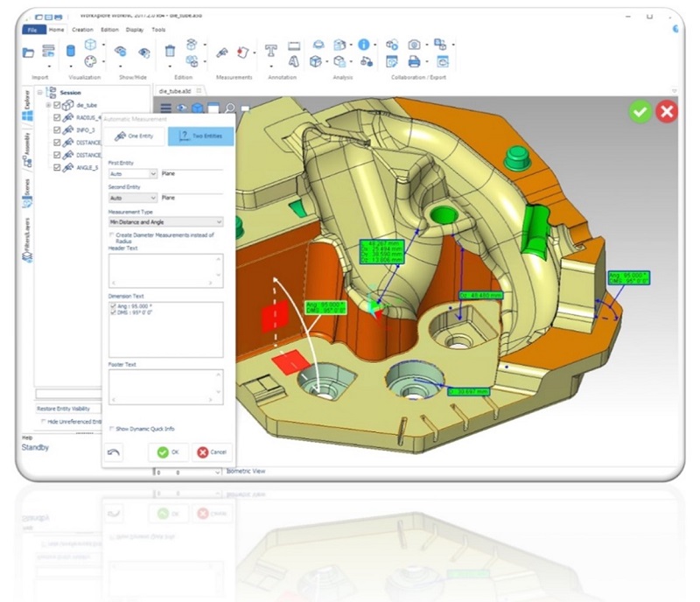Viewport: 700px width, 602px height.
Task: Click Restore Entity Visibility button
Action: [x=68, y=409]
